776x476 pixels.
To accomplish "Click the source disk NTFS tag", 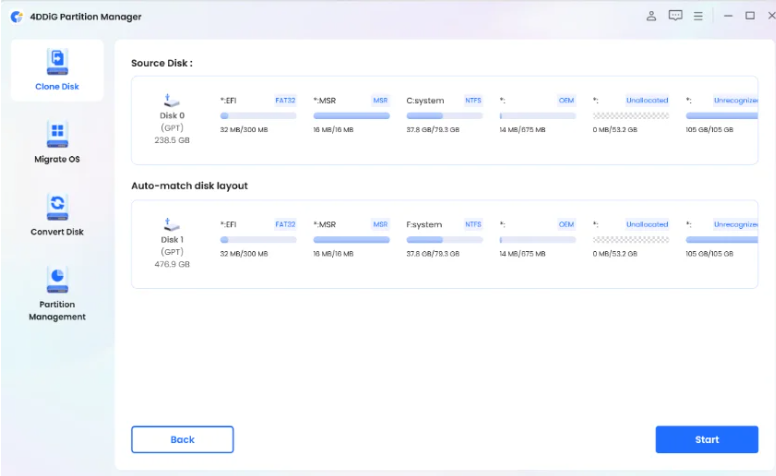I will tap(473, 100).
